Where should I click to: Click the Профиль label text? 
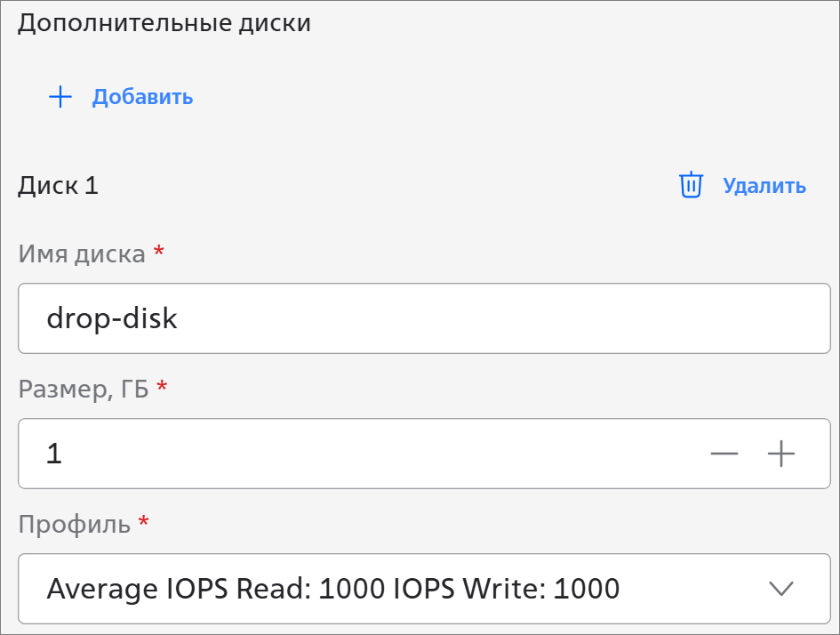click(x=74, y=524)
